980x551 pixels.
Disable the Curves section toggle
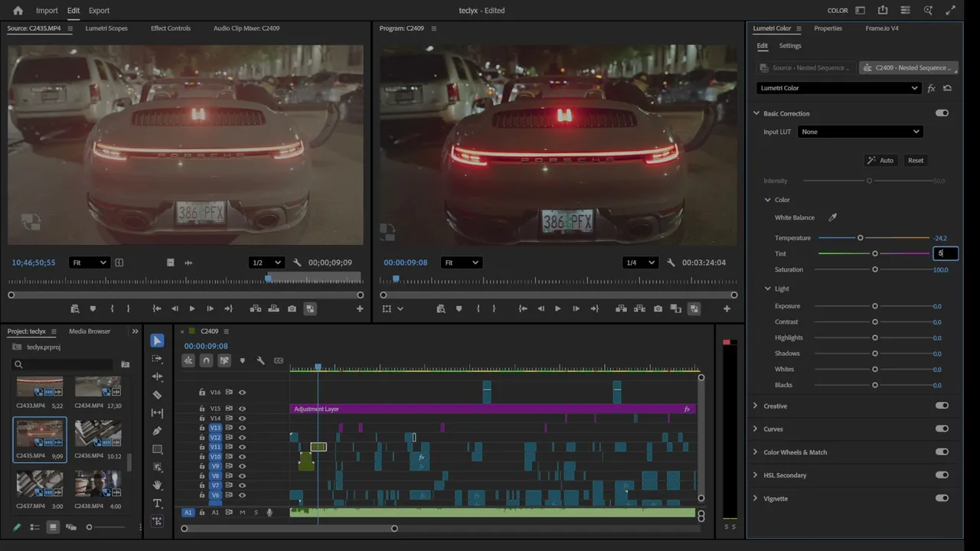point(942,429)
